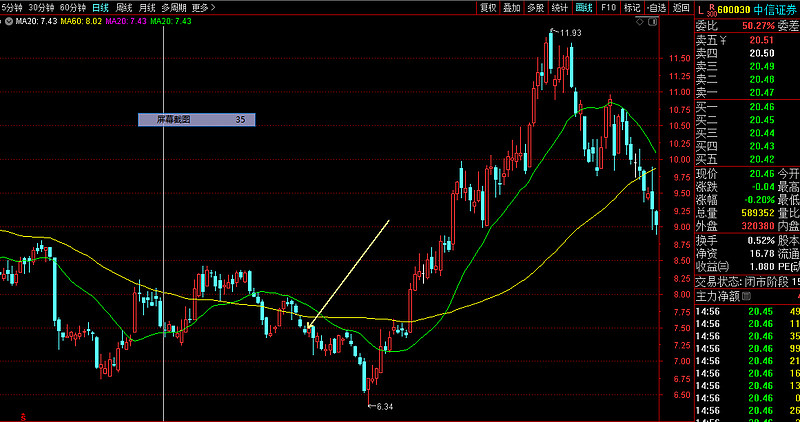Click the yellow MA60: 8.02 indicator label
Viewport: 800px width, 422px height.
81,21
